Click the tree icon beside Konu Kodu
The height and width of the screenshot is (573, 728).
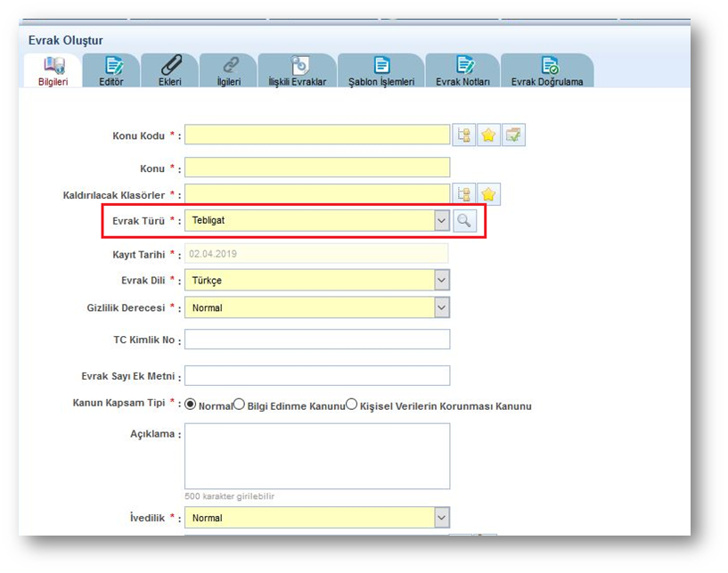tap(464, 135)
